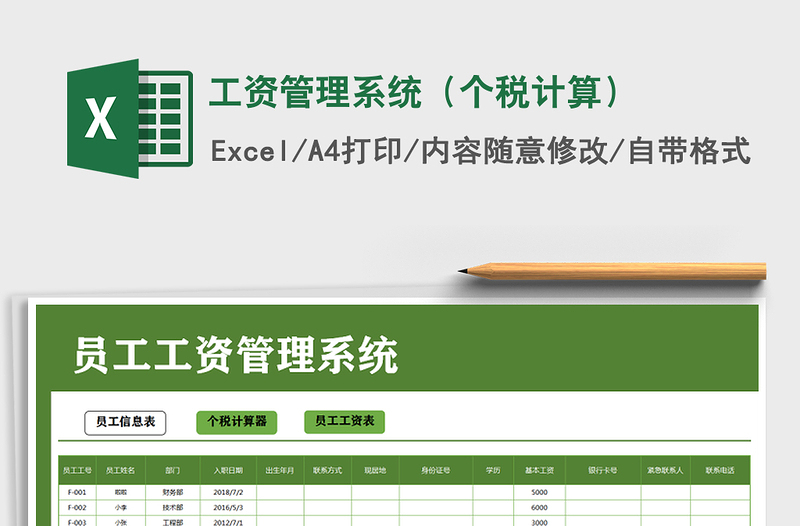800x526 pixels.
Task: Select the 员工工号 column header
Action: pos(77,470)
